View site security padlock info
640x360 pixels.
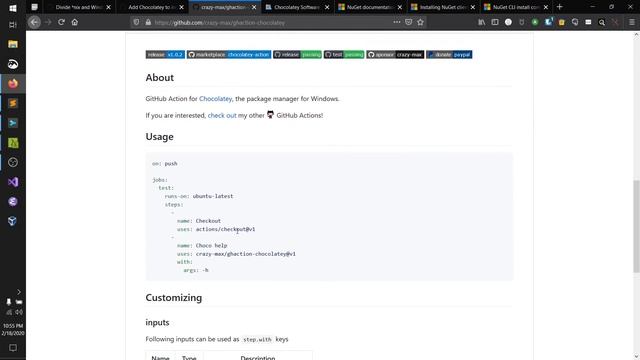tap(148, 22)
